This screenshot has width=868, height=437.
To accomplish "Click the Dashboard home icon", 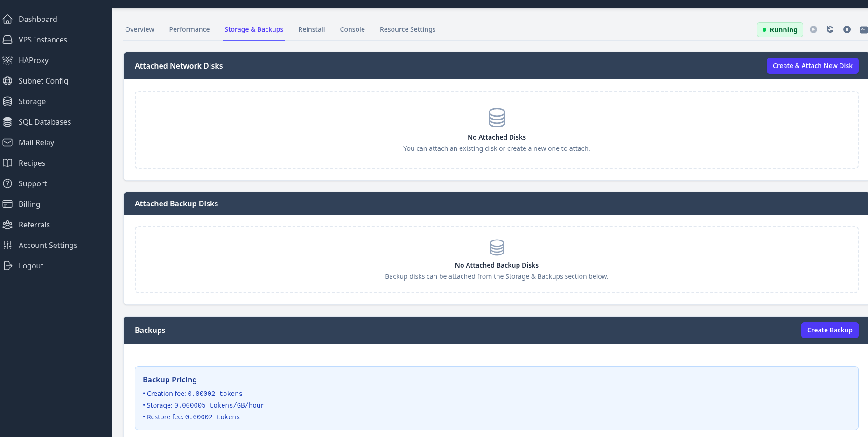I will (x=7, y=19).
